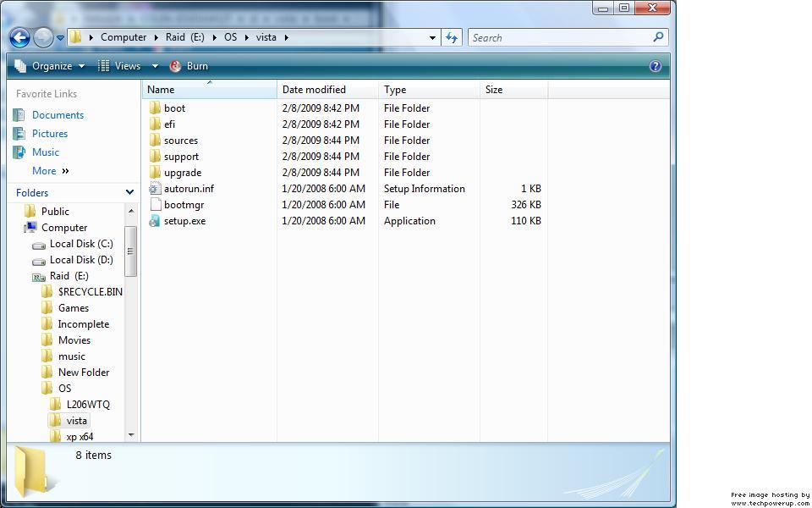This screenshot has width=812, height=508.
Task: Select Movies folder in tree
Action: [74, 340]
